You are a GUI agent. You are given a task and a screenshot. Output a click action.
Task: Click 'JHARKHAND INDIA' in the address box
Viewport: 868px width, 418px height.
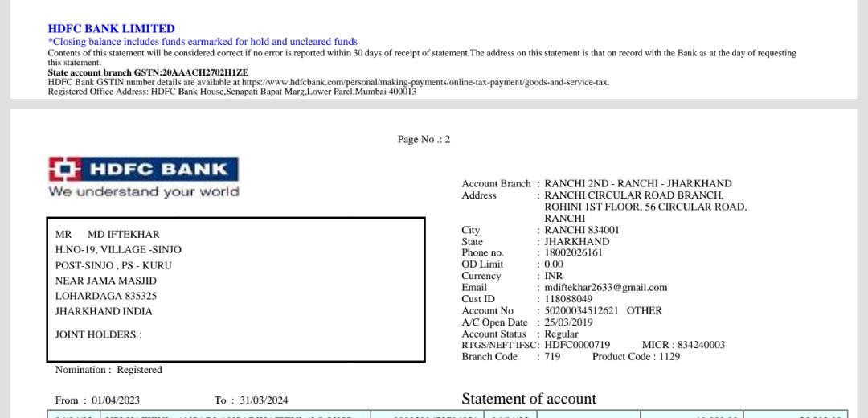[104, 312]
